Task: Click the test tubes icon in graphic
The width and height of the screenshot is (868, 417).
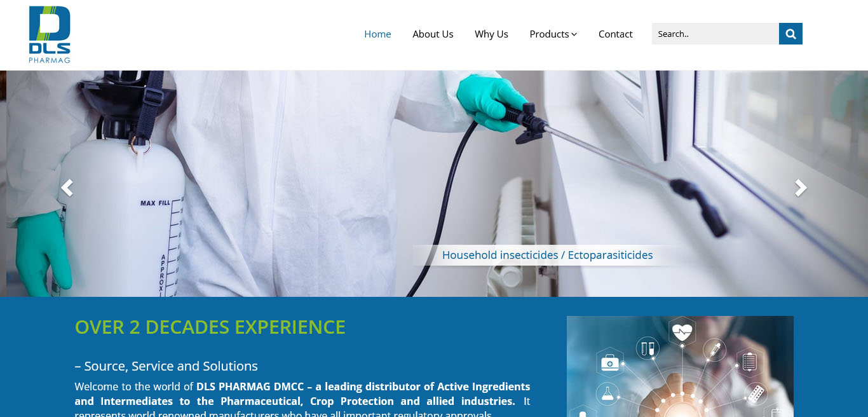Action: [x=648, y=348]
